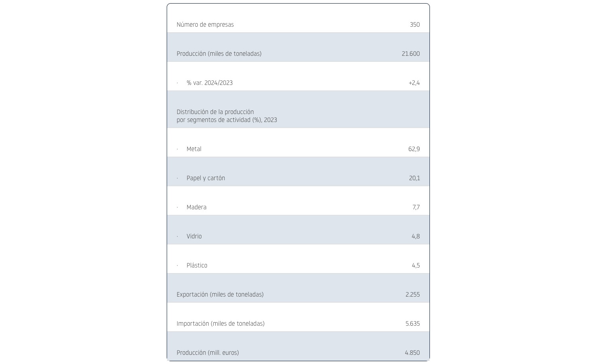Click the 'Papel y cartón' label
Screen dimensions: 593x364
point(205,178)
